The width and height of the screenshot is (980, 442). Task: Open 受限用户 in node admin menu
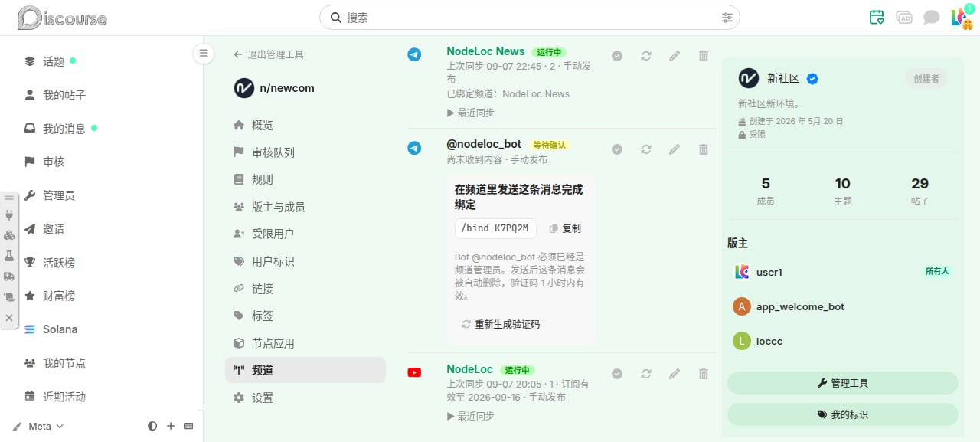point(305,234)
